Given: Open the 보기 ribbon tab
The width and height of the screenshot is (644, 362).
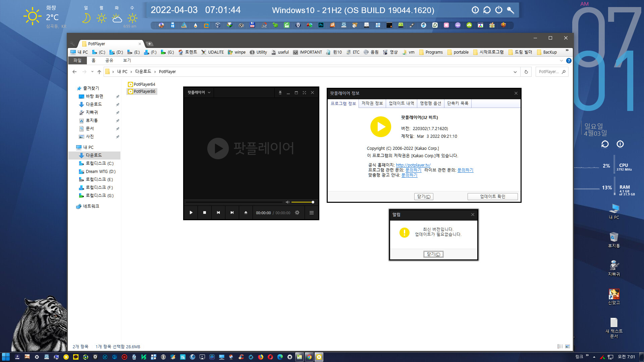Looking at the screenshot, I should tap(127, 60).
